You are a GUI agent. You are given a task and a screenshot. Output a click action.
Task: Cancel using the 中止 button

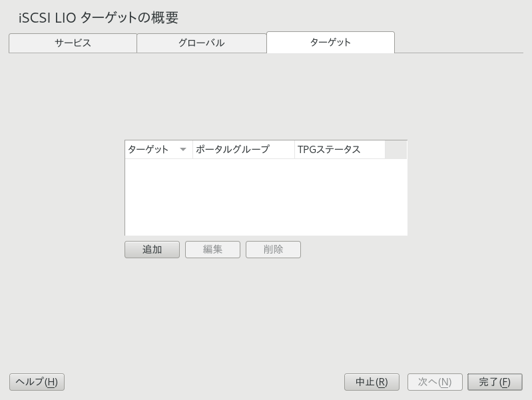(372, 382)
